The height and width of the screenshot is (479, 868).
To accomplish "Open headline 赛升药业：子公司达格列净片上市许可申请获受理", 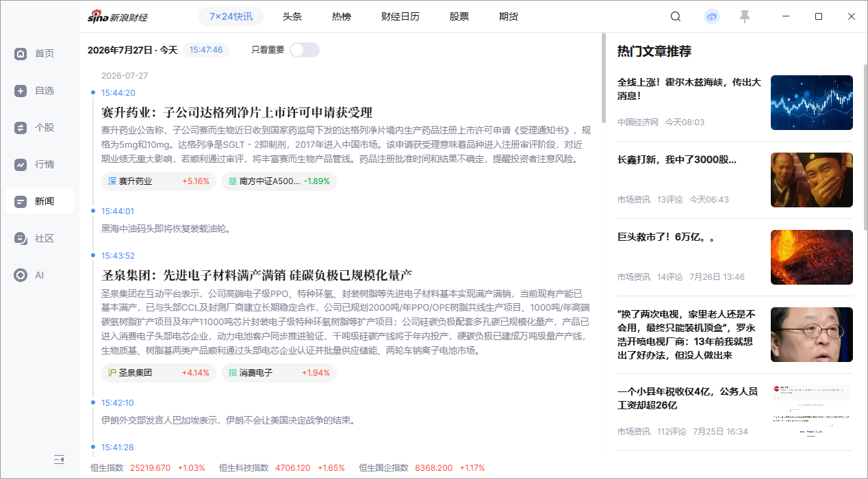I will (237, 112).
